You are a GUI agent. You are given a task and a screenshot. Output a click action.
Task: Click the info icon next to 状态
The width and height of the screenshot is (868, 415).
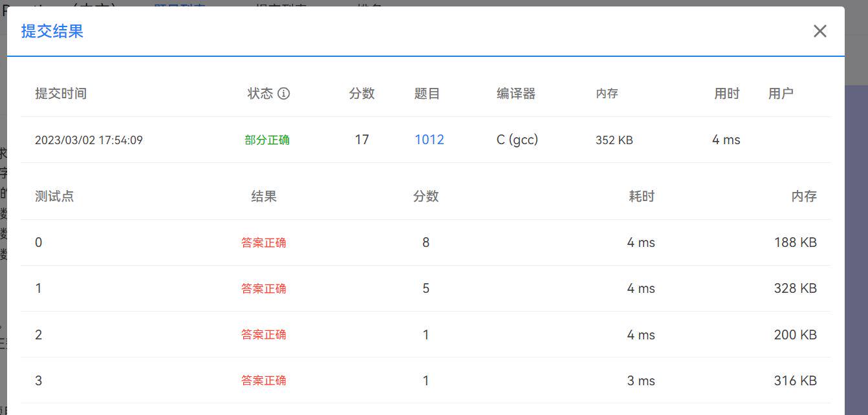[x=283, y=94]
